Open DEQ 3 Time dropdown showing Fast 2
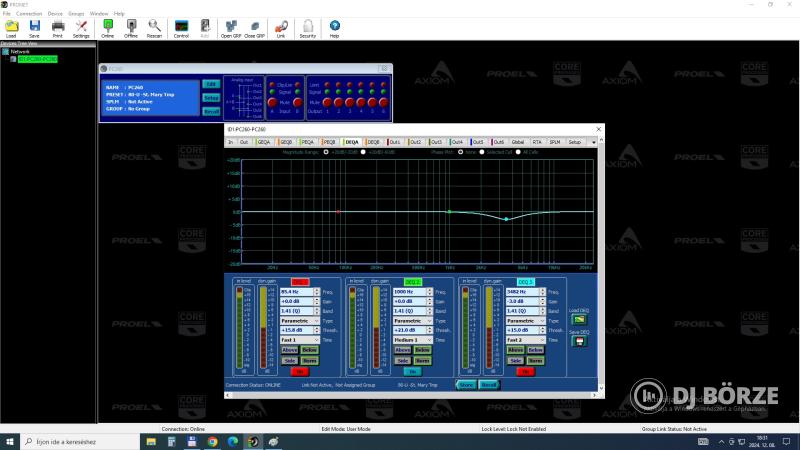The image size is (800, 450). click(526, 340)
